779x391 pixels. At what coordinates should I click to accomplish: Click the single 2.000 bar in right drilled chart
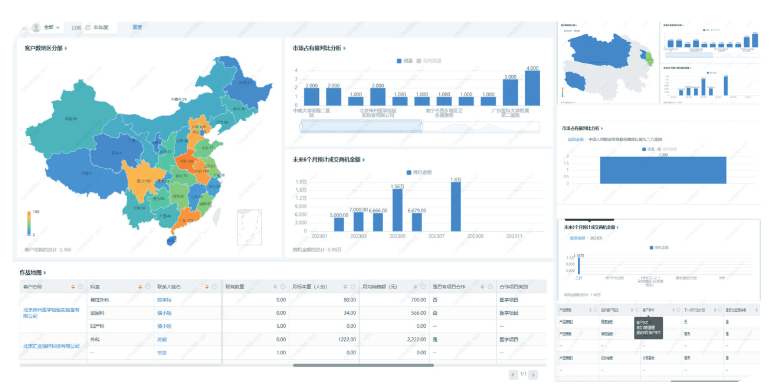pos(663,170)
